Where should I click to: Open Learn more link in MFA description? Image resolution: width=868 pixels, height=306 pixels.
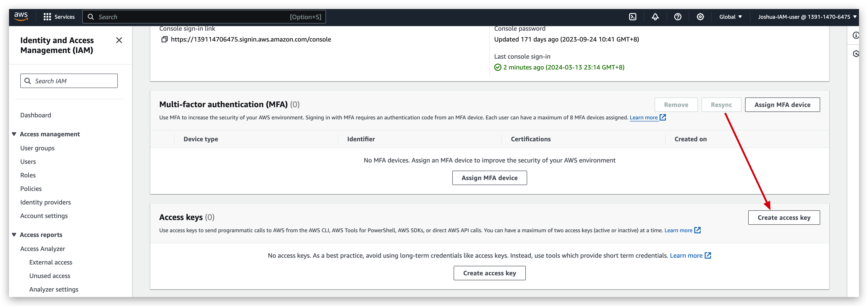[x=644, y=118]
